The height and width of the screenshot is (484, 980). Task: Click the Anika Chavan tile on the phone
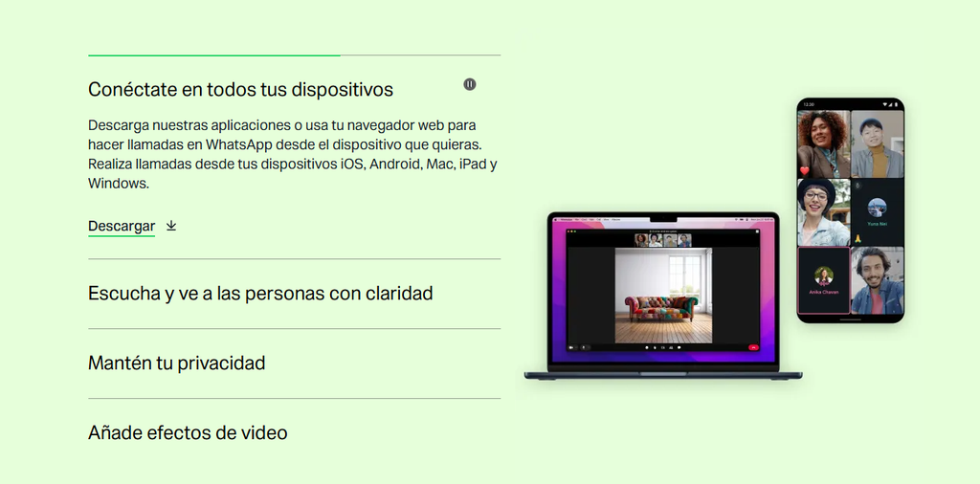click(x=824, y=280)
